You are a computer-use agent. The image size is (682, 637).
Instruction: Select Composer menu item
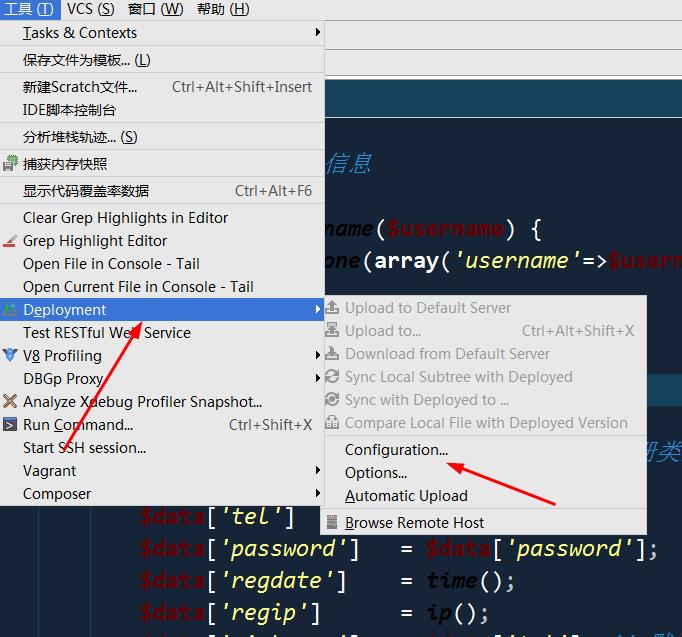162,494
